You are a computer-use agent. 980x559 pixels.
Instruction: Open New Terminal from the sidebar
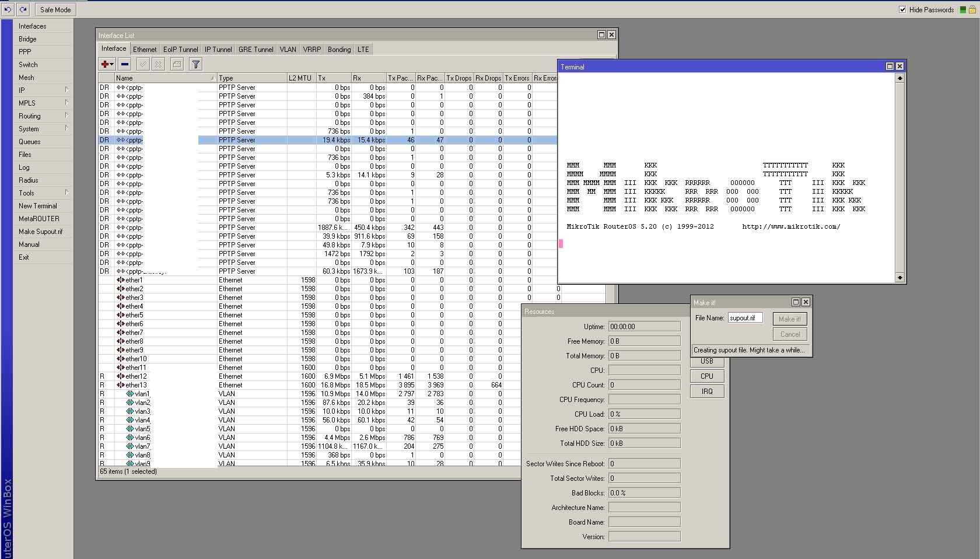click(37, 205)
